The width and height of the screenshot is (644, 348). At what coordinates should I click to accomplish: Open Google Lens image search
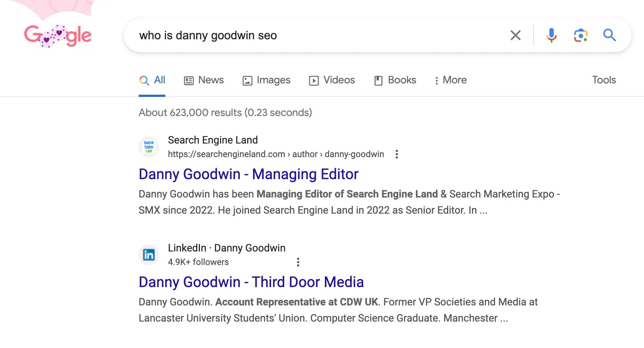pos(581,35)
